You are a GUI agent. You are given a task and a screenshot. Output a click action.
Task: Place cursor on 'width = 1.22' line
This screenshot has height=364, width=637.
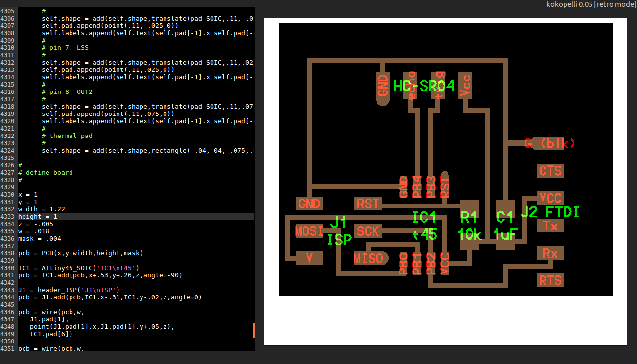42,209
